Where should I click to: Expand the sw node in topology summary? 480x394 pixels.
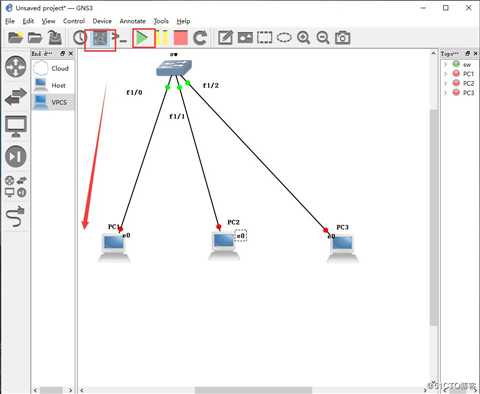coord(446,64)
